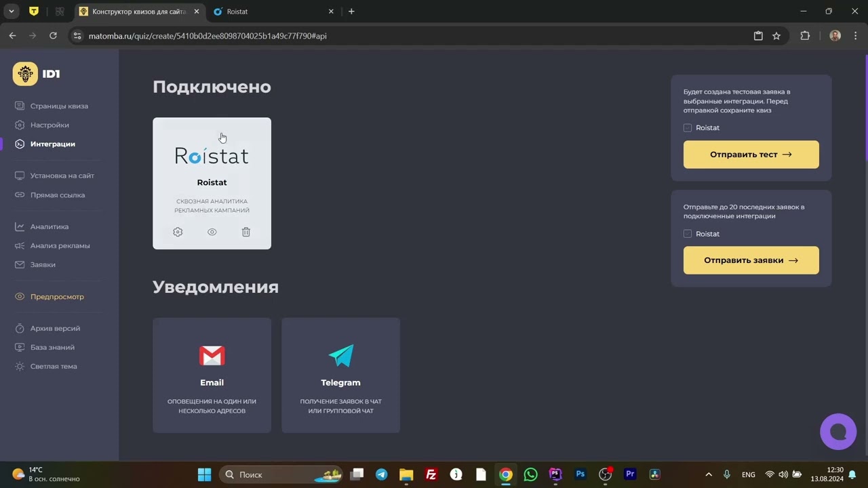The image size is (868, 488).
Task: Open File Explorer from the taskbar
Action: pyautogui.click(x=406, y=474)
